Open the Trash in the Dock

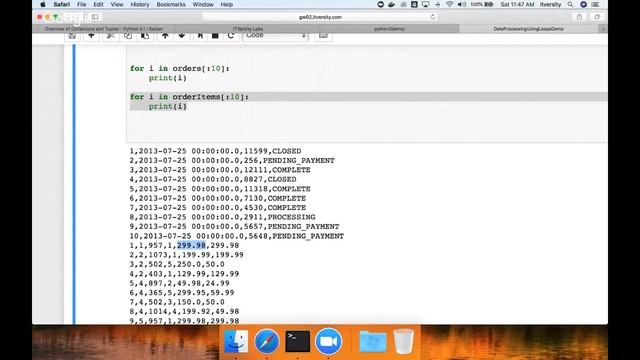tap(404, 341)
